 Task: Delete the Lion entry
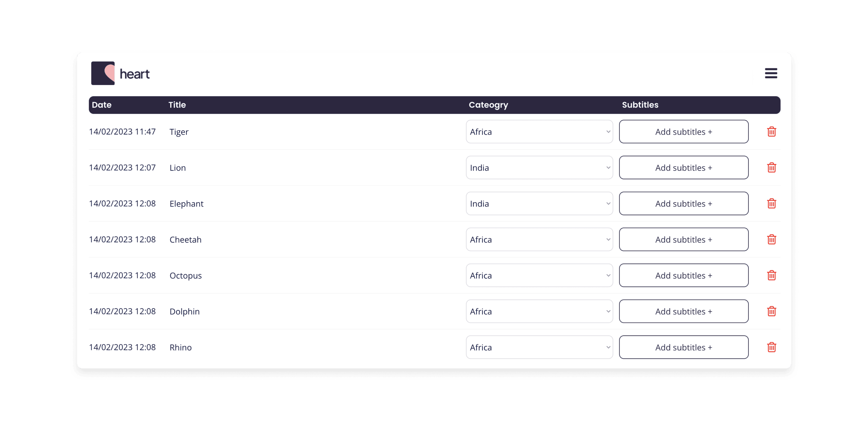(x=771, y=168)
